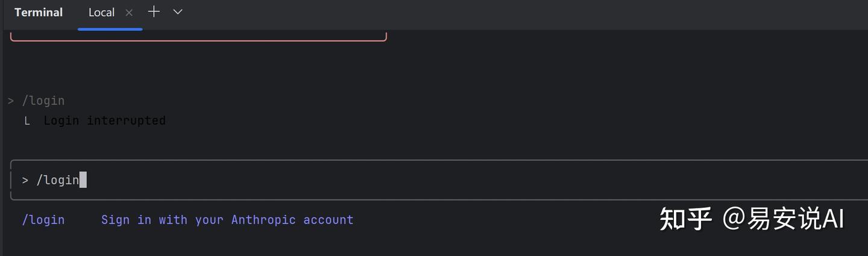Screen dimensions: 868x256
Task: Click the block text cursor after /login
Action: tap(83, 180)
